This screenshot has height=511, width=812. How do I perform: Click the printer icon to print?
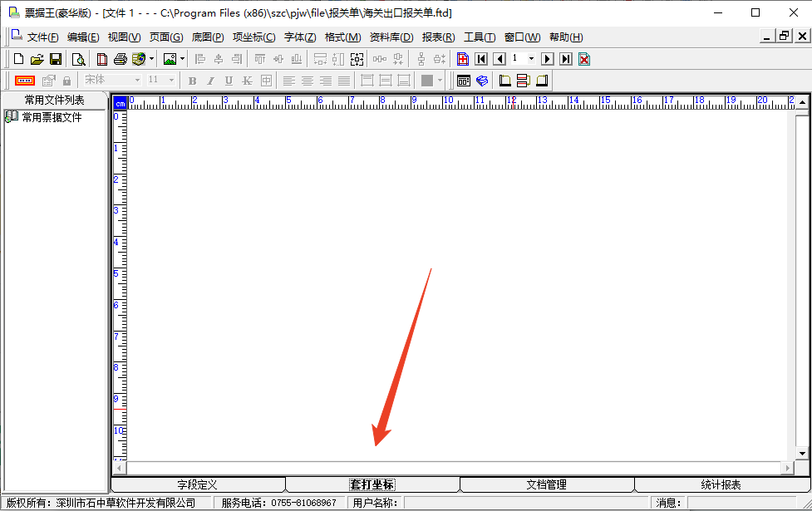click(x=121, y=59)
